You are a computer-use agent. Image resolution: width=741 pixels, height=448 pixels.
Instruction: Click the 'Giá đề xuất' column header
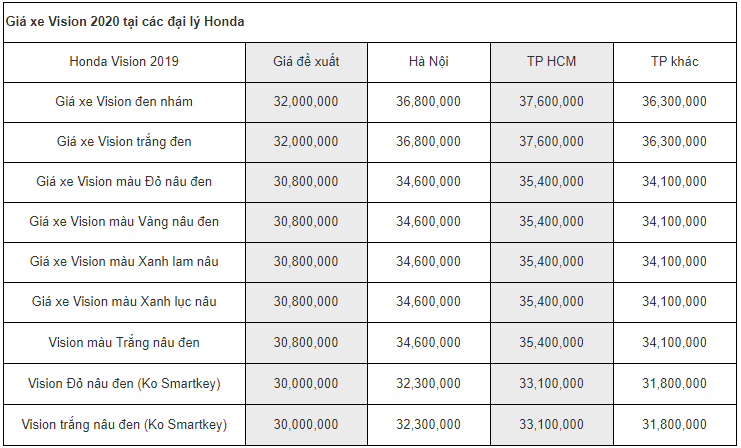[x=306, y=61]
